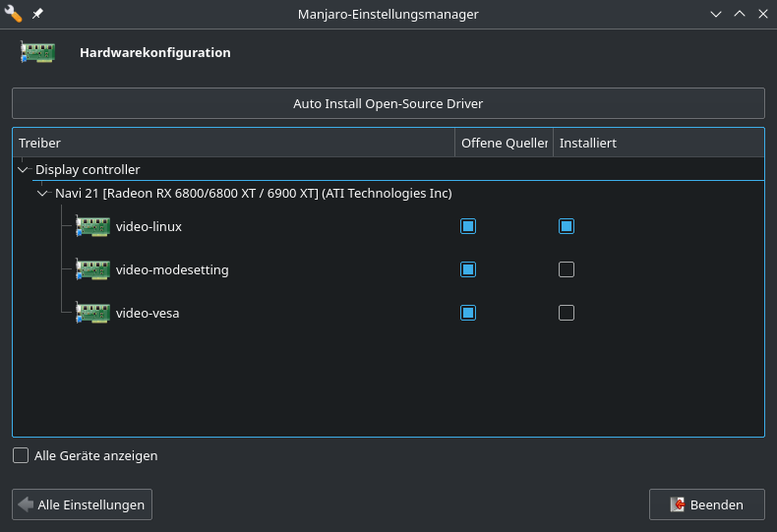Click the Treiber column header
777x532 pixels.
[233, 144]
